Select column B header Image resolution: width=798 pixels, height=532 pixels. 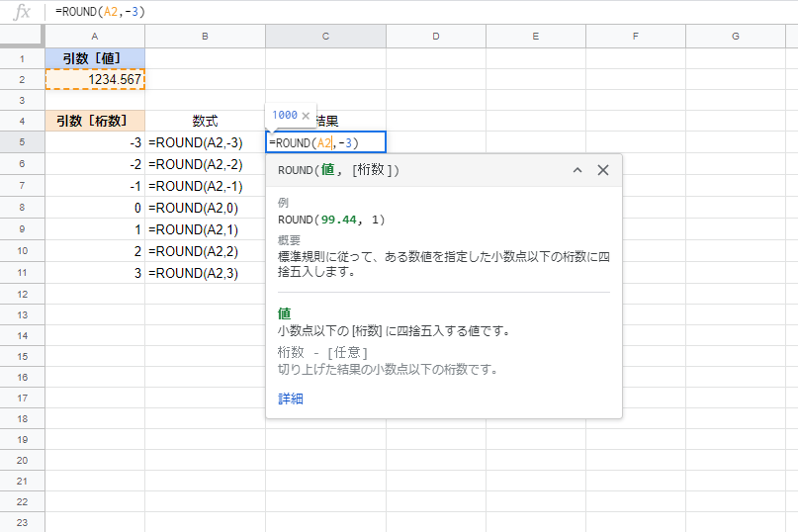(x=205, y=37)
